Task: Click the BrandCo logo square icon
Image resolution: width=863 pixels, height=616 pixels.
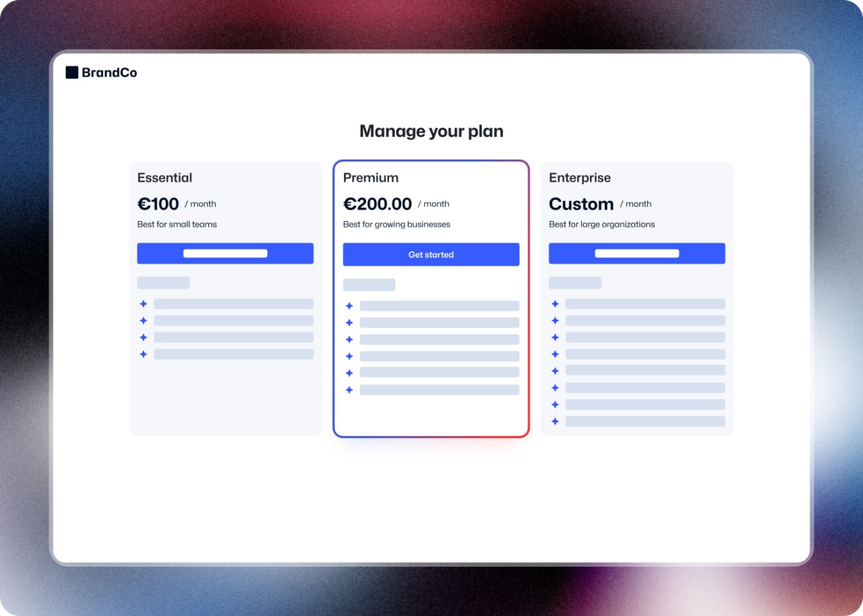Action: pyautogui.click(x=71, y=73)
